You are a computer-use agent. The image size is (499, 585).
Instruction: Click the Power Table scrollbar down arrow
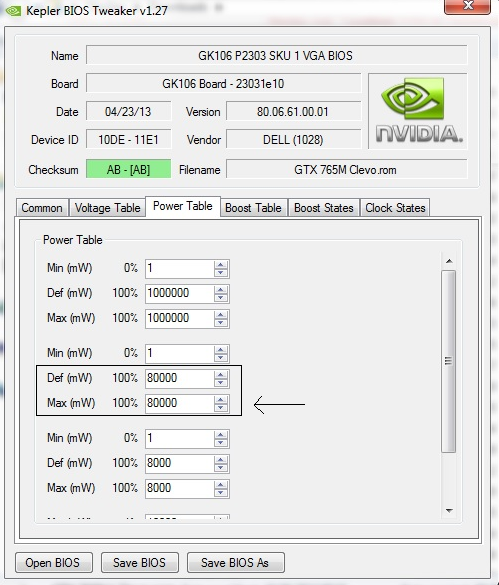click(x=449, y=510)
